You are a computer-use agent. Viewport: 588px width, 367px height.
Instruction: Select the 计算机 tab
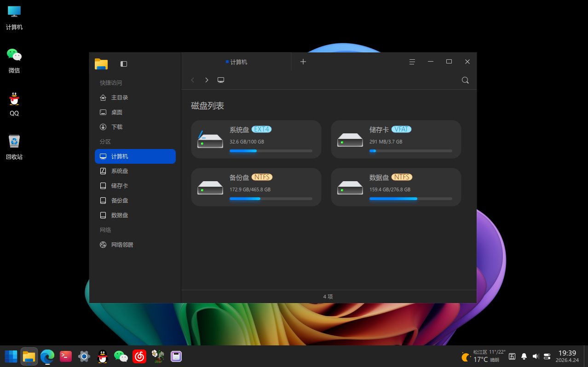236,62
